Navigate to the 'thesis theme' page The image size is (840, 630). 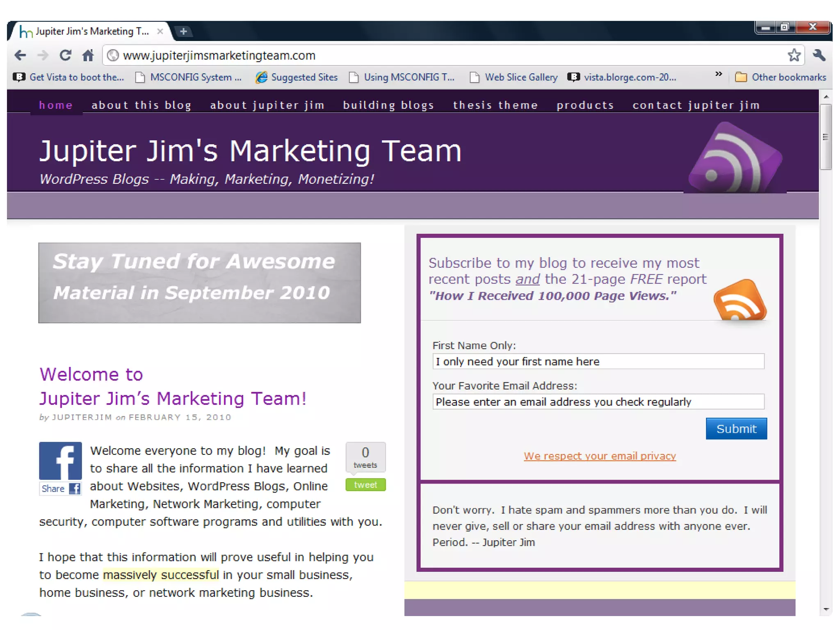pyautogui.click(x=495, y=105)
